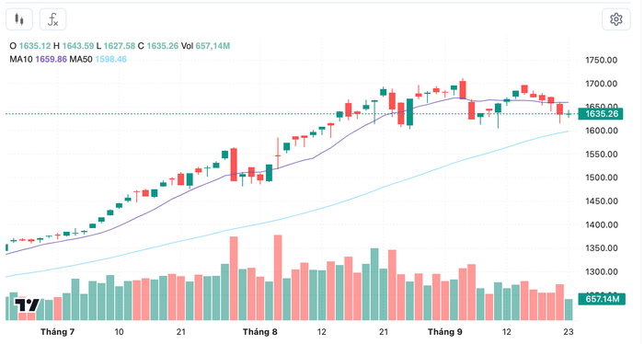Click the 23 date on time axis
This screenshot has height=344, width=644.
(568, 332)
